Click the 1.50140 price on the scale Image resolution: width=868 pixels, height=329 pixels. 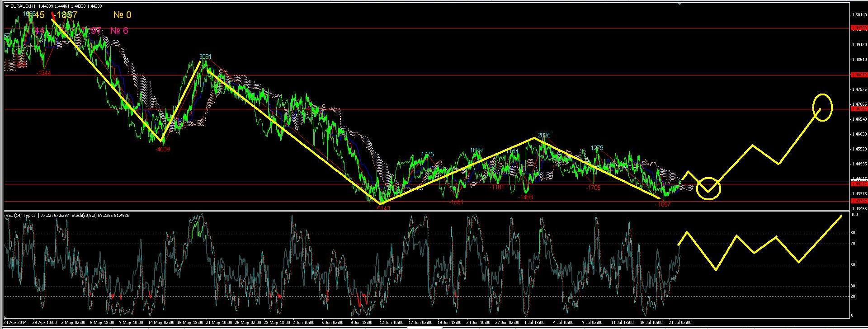tap(859, 15)
